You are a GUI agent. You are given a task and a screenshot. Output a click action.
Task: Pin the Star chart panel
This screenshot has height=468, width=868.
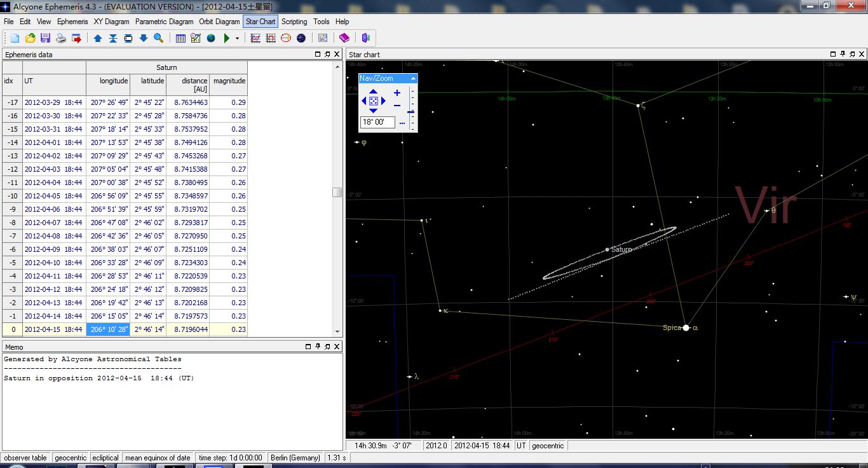843,54
